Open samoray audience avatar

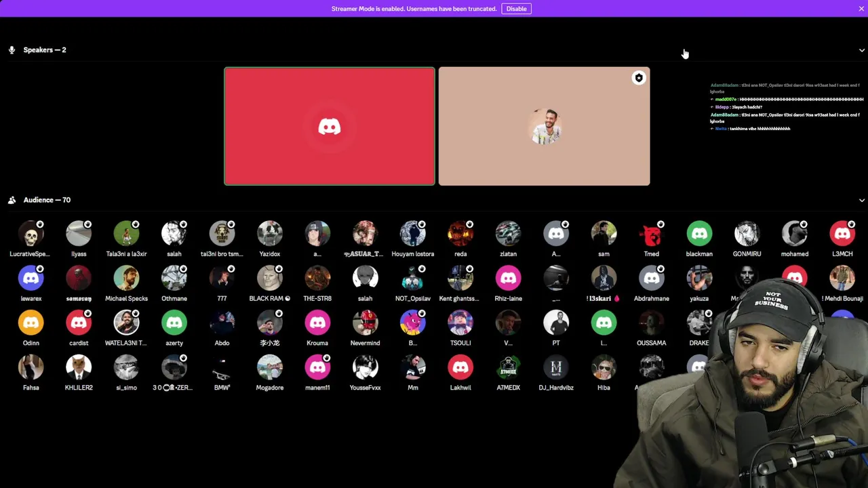(x=79, y=279)
